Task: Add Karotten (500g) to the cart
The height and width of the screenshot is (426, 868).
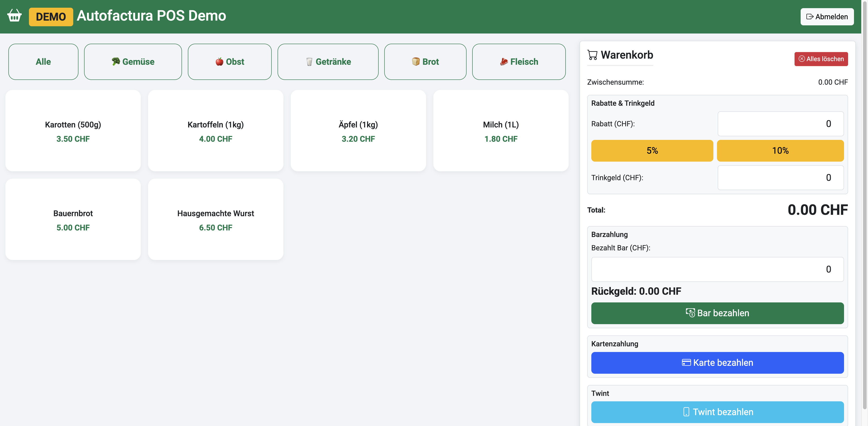Action: tap(73, 131)
